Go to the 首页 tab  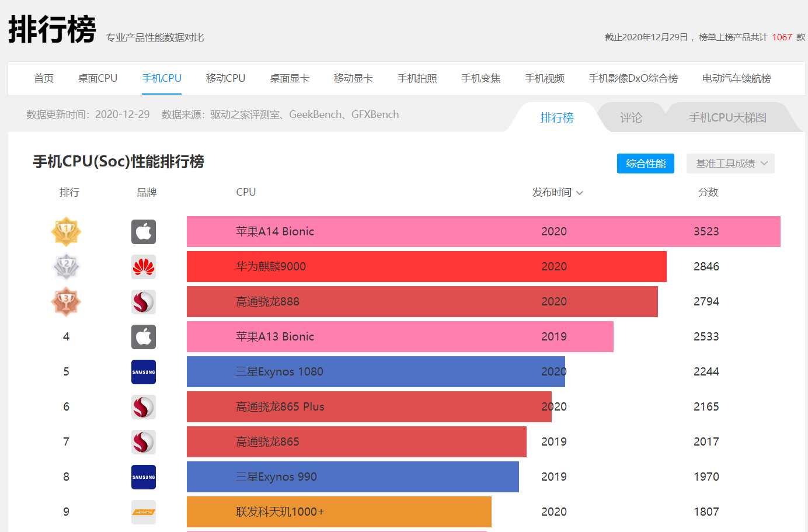pyautogui.click(x=44, y=78)
